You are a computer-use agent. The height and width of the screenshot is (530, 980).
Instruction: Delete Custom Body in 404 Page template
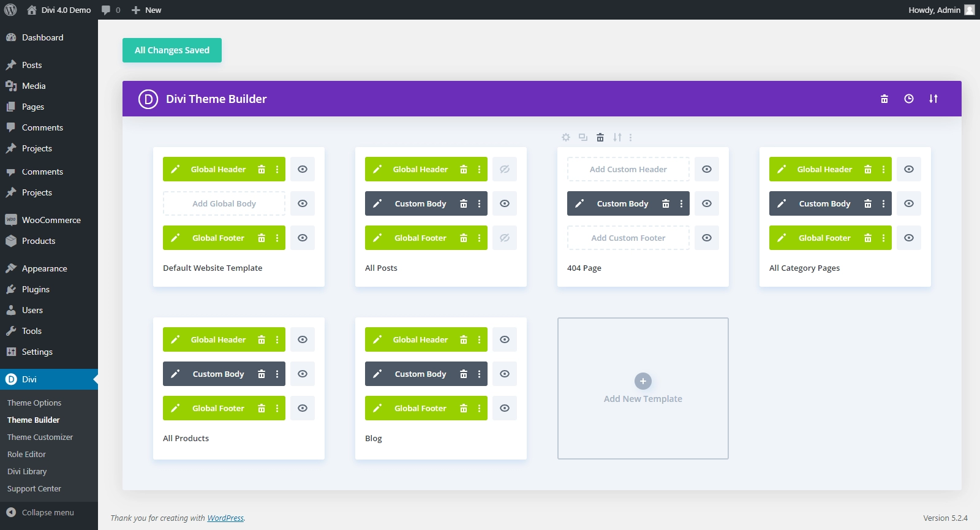point(666,203)
